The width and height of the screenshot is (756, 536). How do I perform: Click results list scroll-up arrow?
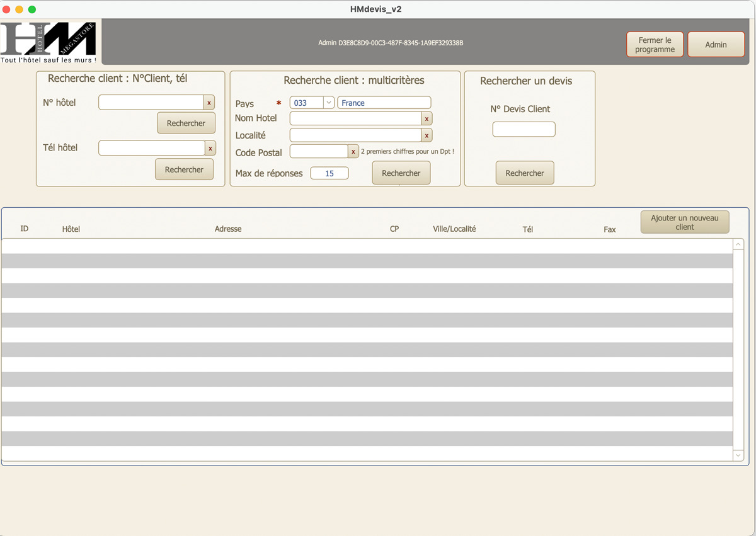738,244
